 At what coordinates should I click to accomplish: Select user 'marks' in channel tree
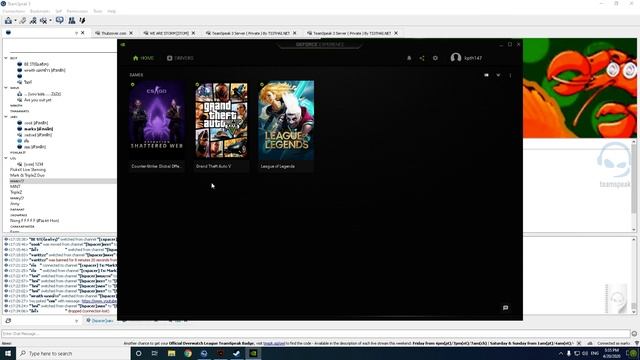click(38, 129)
